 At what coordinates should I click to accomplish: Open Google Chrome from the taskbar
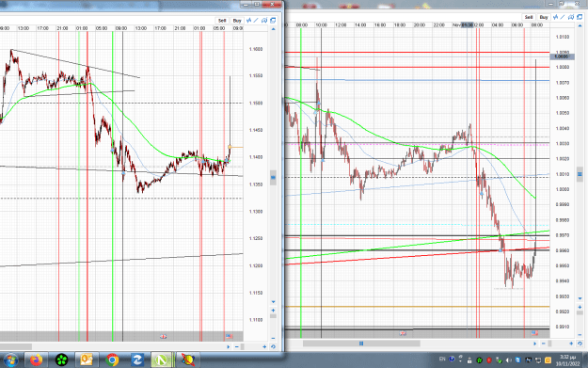[x=112, y=360]
